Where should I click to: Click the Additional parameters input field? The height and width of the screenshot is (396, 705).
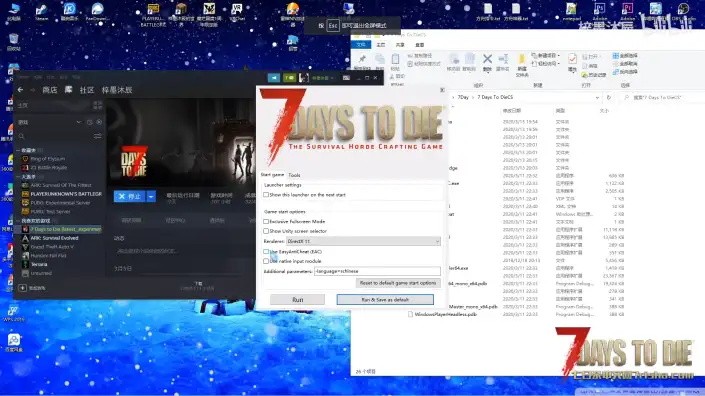(x=377, y=271)
